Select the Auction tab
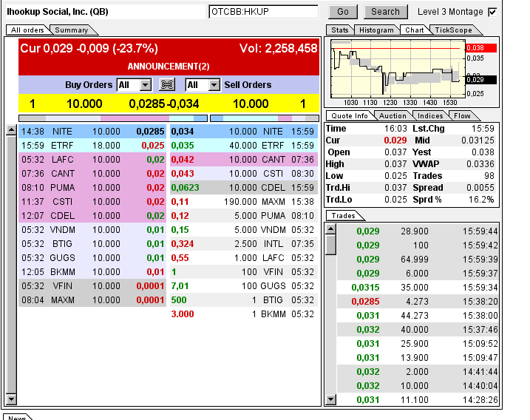Image resolution: width=530 pixels, height=420 pixels. point(392,116)
